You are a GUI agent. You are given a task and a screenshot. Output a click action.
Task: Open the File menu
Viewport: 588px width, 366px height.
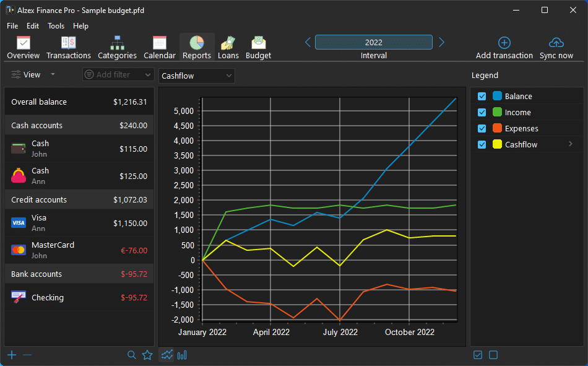(x=12, y=26)
